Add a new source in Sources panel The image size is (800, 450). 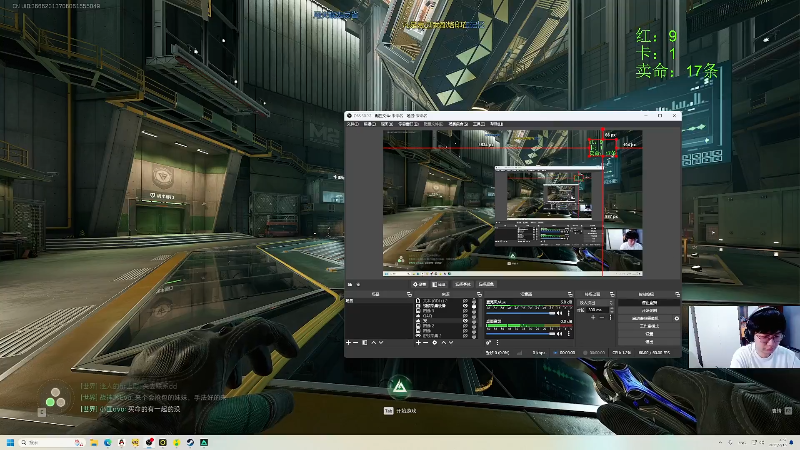click(418, 343)
